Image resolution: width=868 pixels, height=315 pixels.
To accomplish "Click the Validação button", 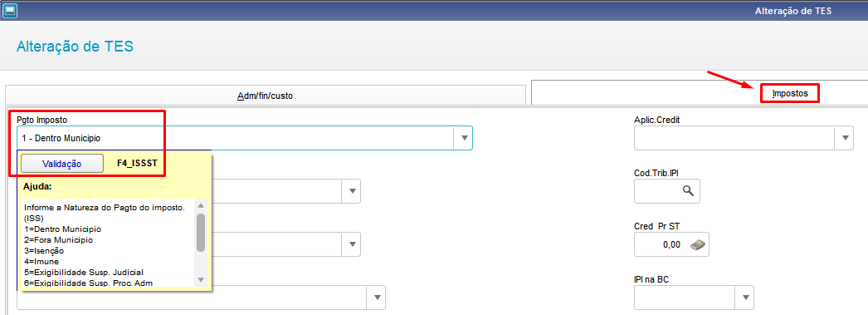I will pos(62,164).
